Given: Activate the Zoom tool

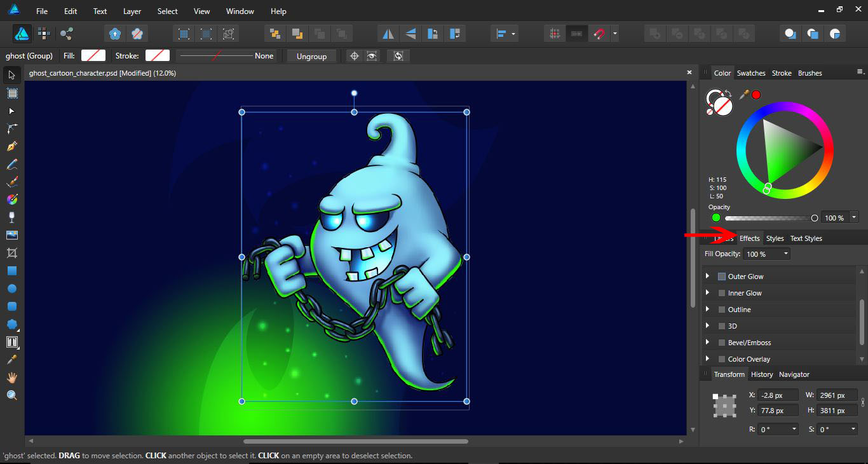Looking at the screenshot, I should pos(11,395).
